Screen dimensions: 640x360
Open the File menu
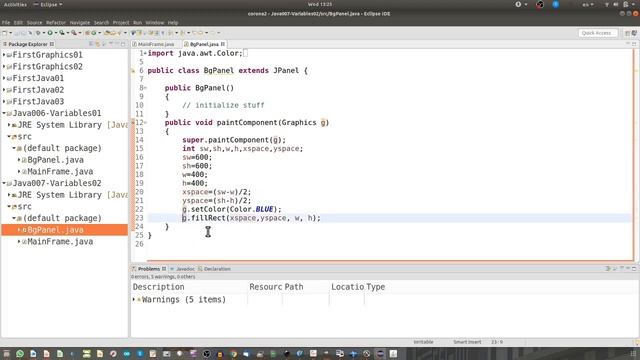6,22
